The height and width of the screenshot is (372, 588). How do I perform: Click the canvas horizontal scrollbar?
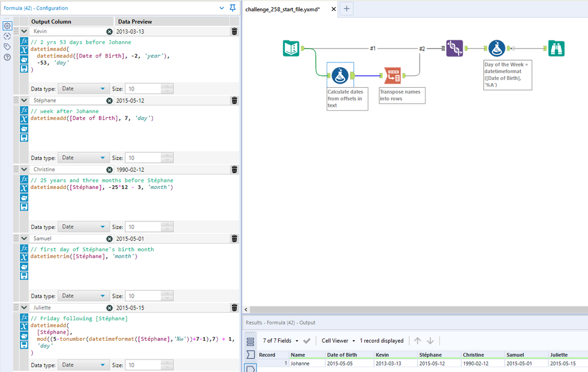click(x=419, y=310)
